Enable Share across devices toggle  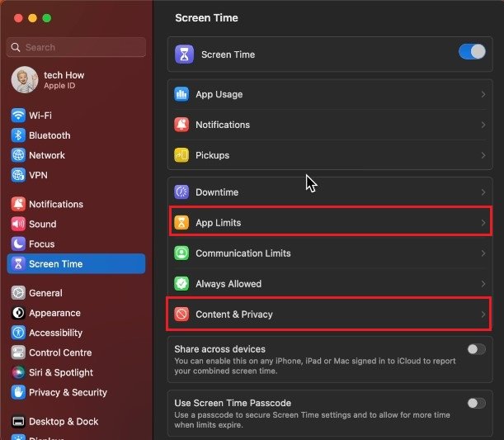pos(476,349)
